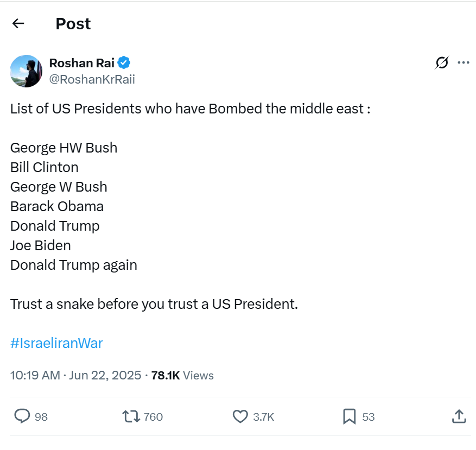This screenshot has height=450, width=476.
Task: Click the "Trust a snake" sentence text
Action: [x=154, y=304]
